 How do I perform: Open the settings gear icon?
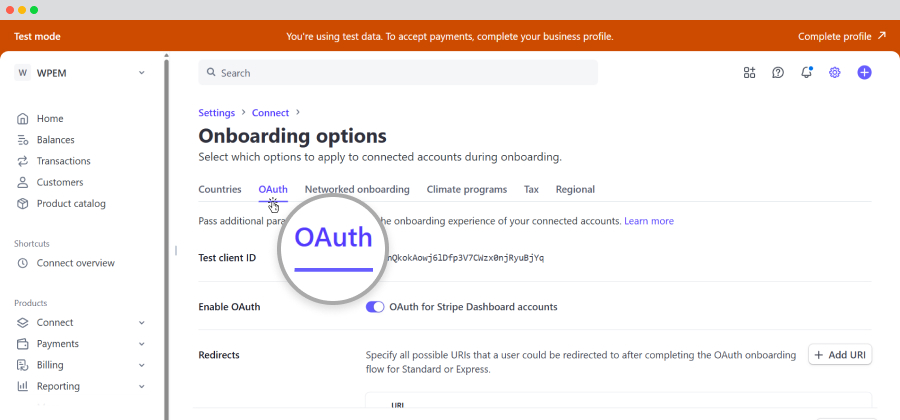tap(835, 73)
